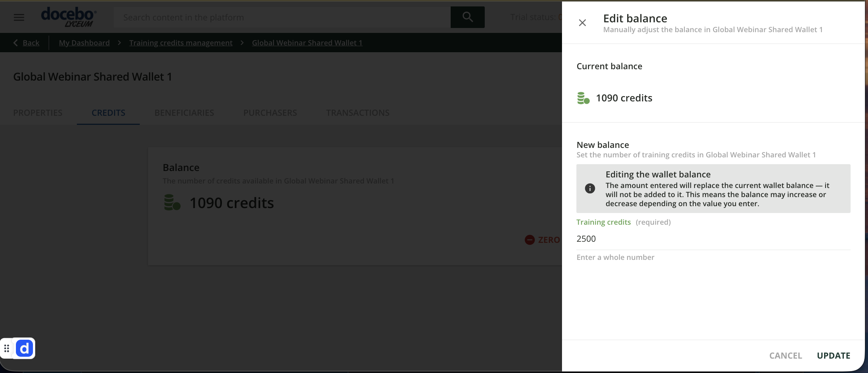Image resolution: width=868 pixels, height=373 pixels.
Task: Switch to the Properties tab
Action: (x=38, y=113)
